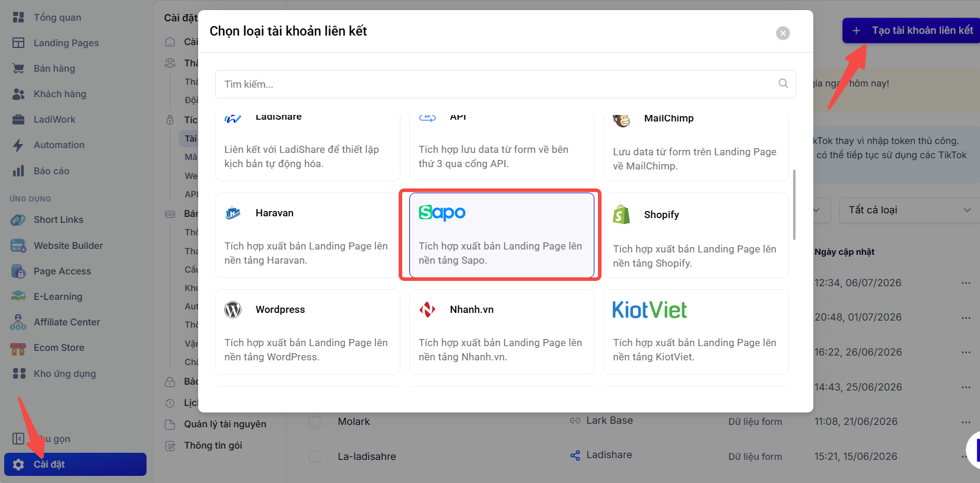Click the E-Learning app icon
This screenshot has height=483, width=980.
[x=18, y=296]
